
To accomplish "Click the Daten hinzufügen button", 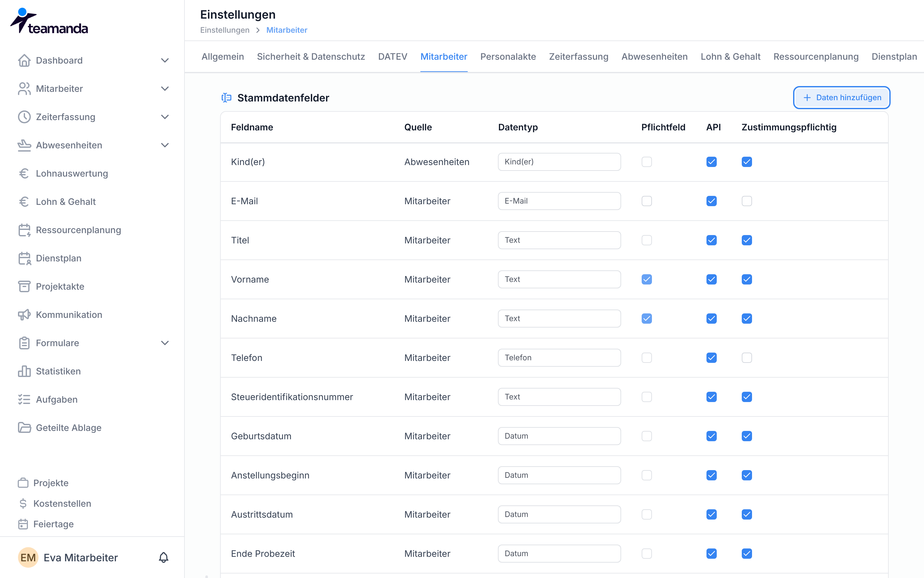I will click(x=842, y=98).
